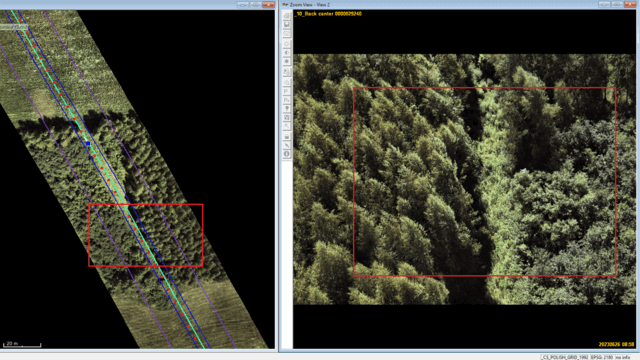This screenshot has height=360, width=640.
Task: Click the yellow '_10_Back center' image caption
Action: pyautogui.click(x=328, y=14)
